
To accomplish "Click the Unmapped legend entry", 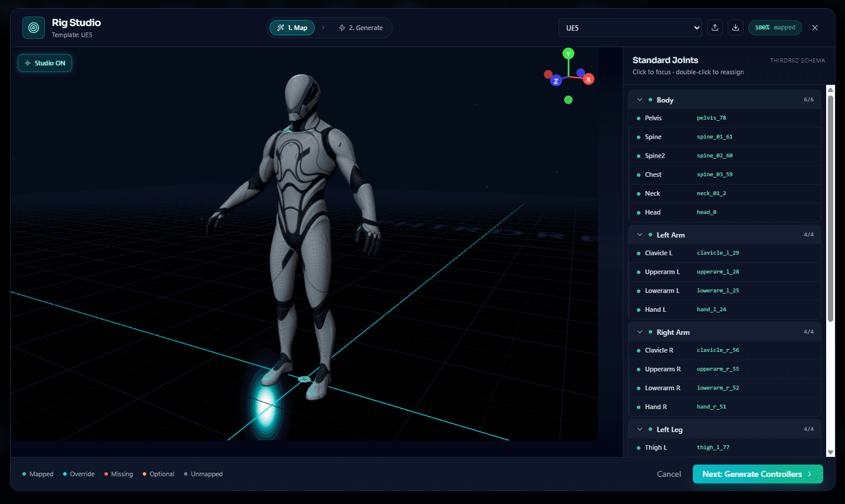I will (203, 474).
